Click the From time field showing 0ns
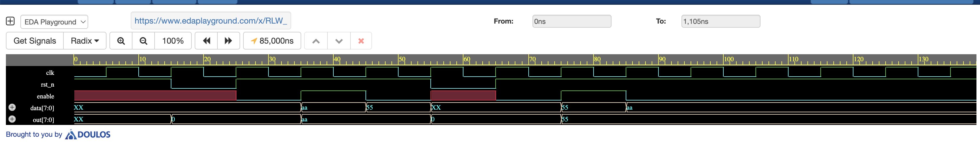 coord(571,21)
